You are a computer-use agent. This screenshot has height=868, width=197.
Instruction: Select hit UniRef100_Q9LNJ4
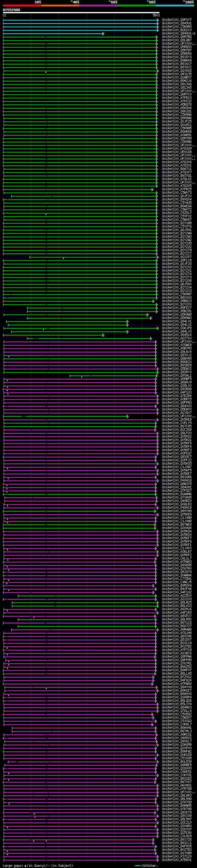[176, 352]
